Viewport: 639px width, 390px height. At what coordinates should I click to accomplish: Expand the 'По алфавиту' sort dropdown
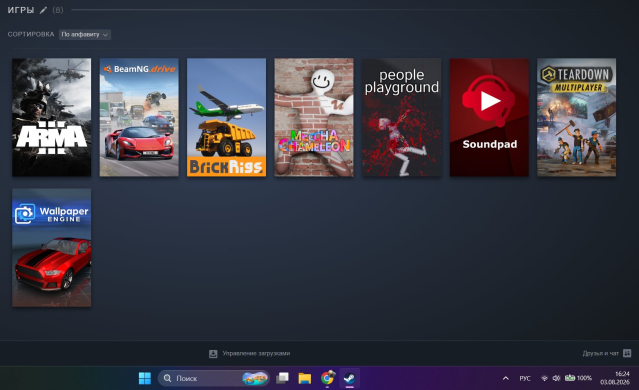pyautogui.click(x=85, y=35)
